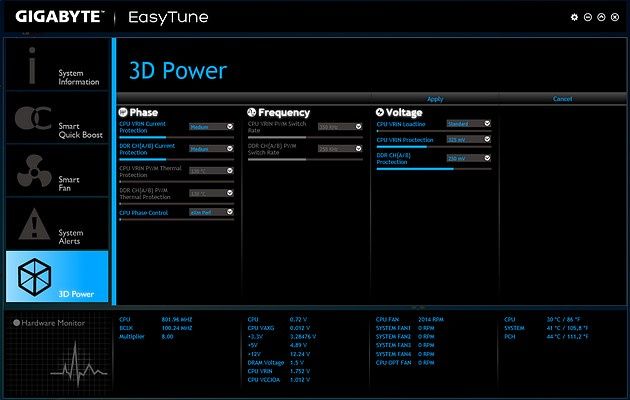Open EasyTune settings gear icon
The image size is (630, 400).
click(x=574, y=17)
